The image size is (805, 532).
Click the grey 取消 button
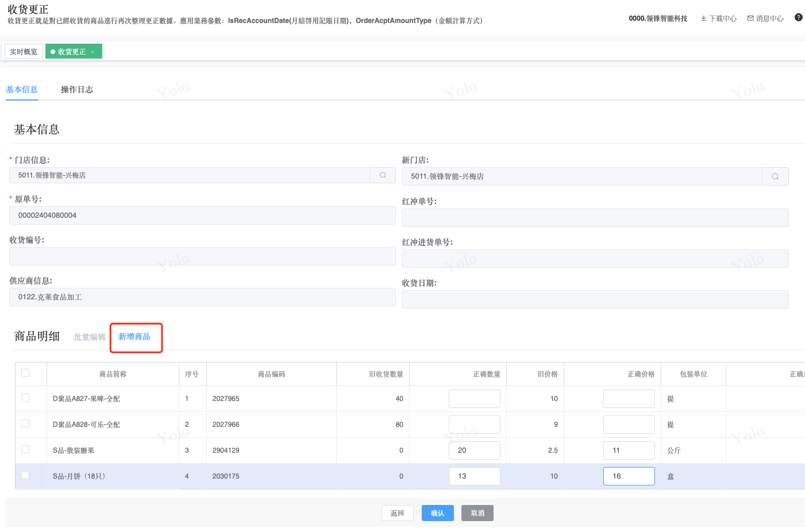click(x=477, y=513)
